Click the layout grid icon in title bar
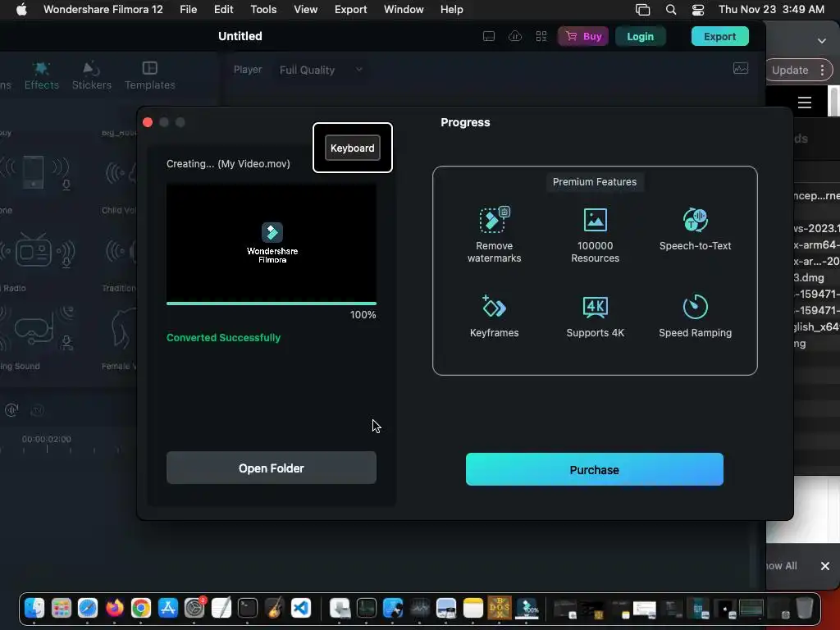Image resolution: width=840 pixels, height=630 pixels. pyautogui.click(x=541, y=36)
